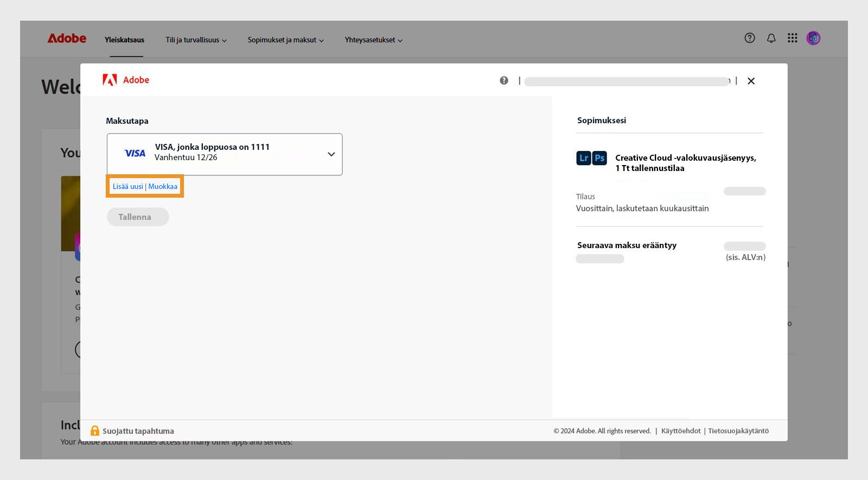Select the Yleiskatsaus tab
The image size is (868, 480).
[125, 40]
